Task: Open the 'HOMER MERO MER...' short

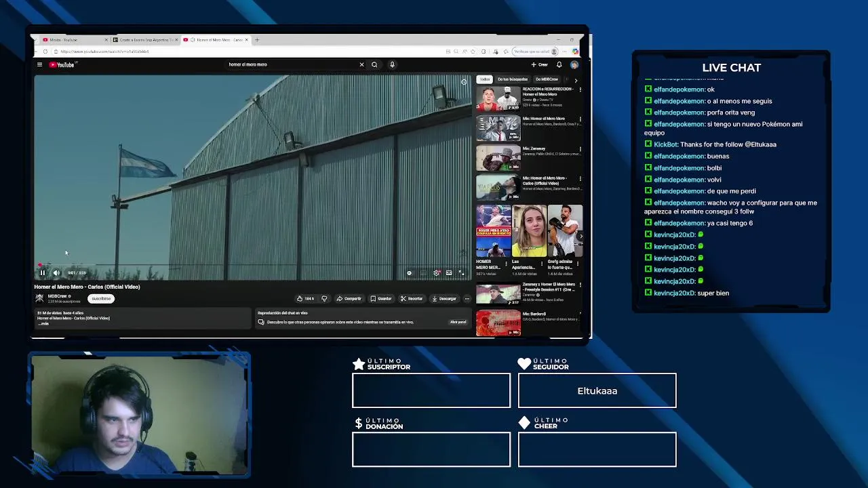Action: click(494, 230)
